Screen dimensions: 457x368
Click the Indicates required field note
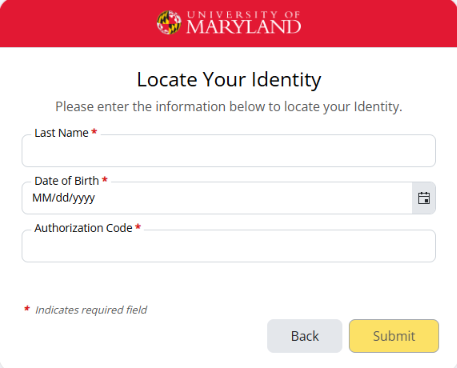91,310
